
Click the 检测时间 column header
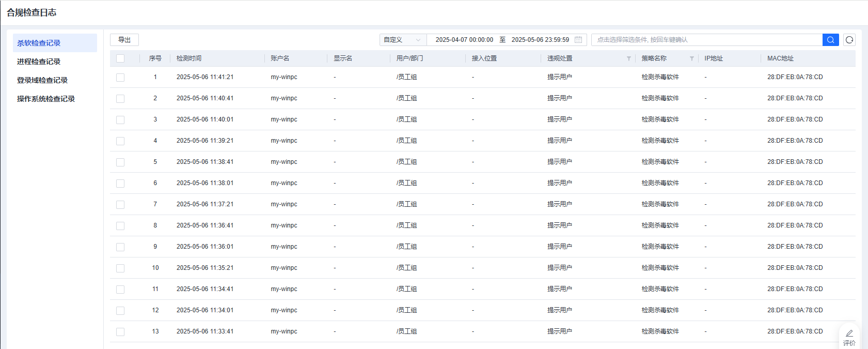(189, 58)
